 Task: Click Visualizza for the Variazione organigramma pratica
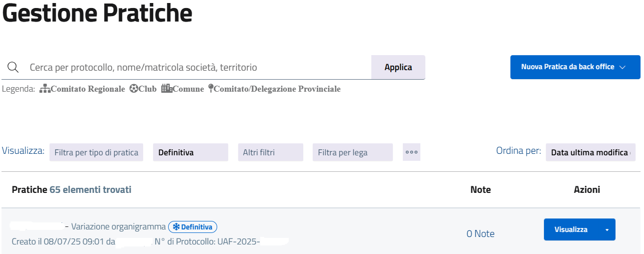pos(571,229)
